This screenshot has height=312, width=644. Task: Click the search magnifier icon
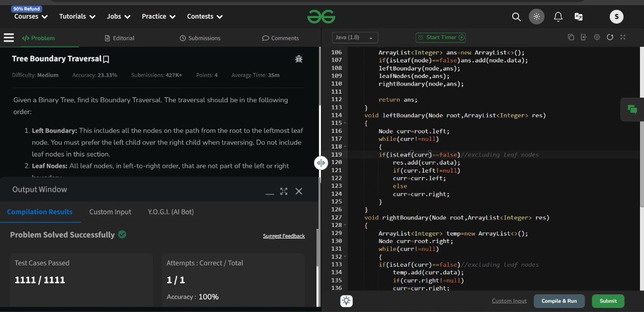point(516,17)
